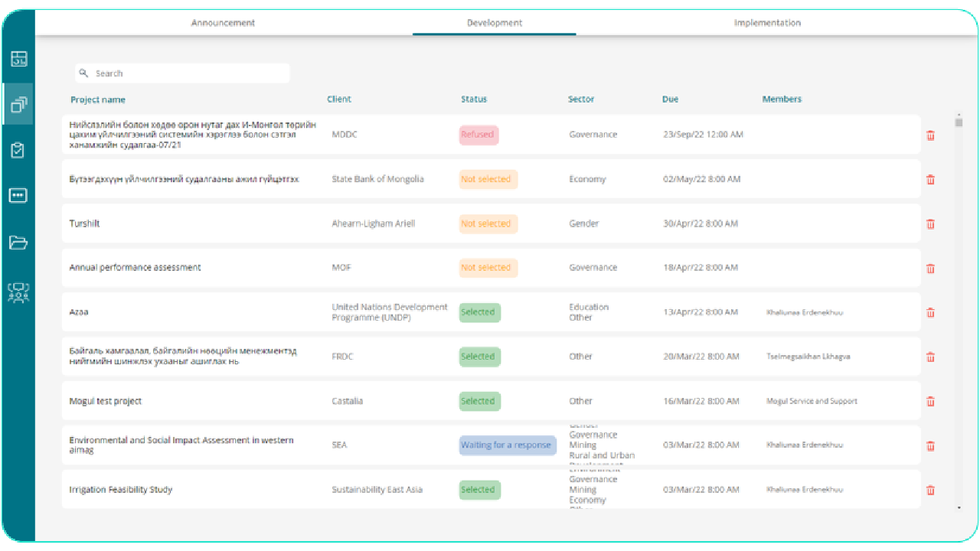The width and height of the screenshot is (980, 551).
Task: Open the dashboard icon in sidebar
Action: pos(18,59)
